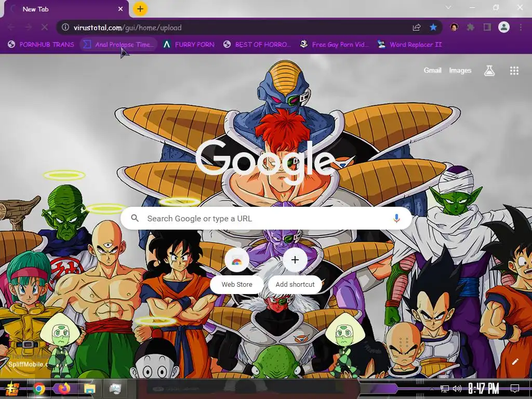Image resolution: width=532 pixels, height=399 pixels.
Task: Click the address bar URL virustotal.com
Action: click(x=128, y=28)
